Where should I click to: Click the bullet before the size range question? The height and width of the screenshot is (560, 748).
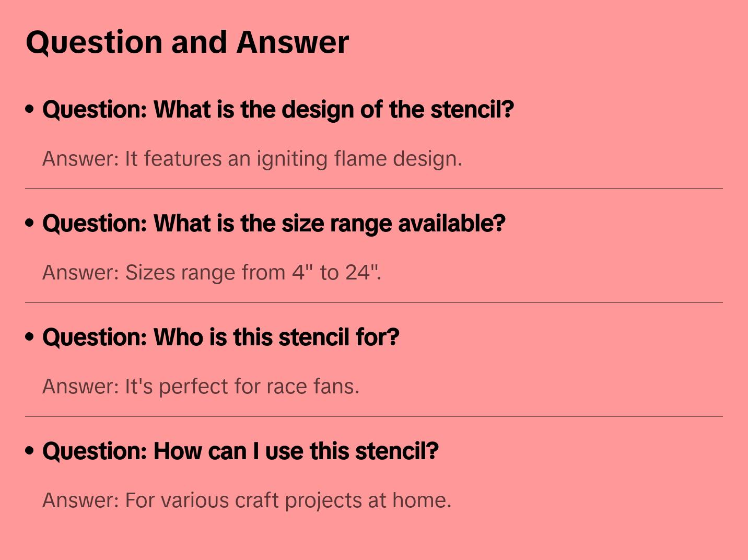pyautogui.click(x=30, y=224)
